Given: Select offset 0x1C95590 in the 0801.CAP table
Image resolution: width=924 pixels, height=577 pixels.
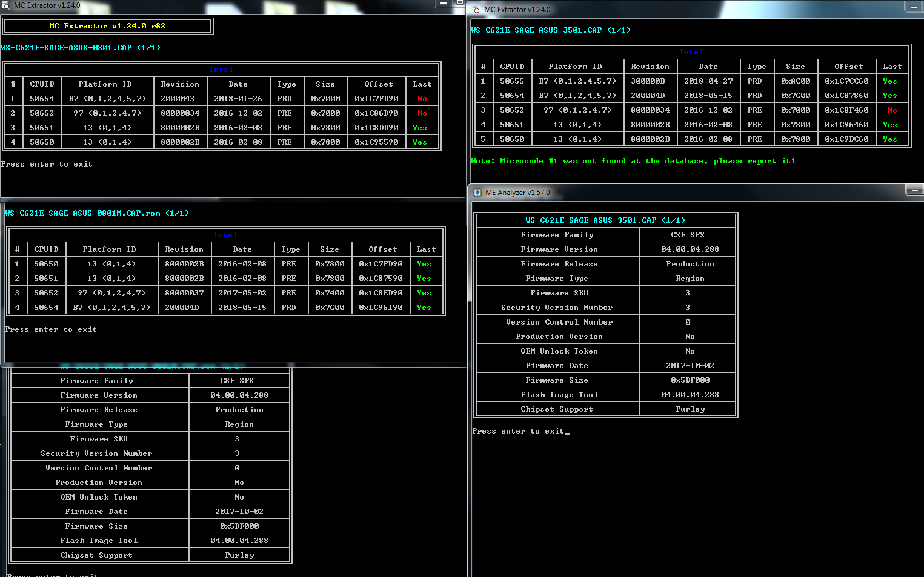Looking at the screenshot, I should coord(377,142).
